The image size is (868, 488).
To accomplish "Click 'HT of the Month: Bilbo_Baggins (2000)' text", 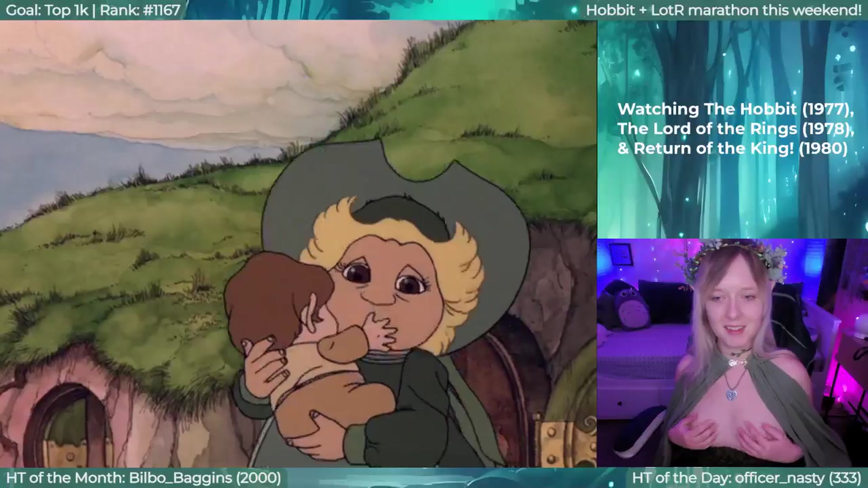I will 143,478.
